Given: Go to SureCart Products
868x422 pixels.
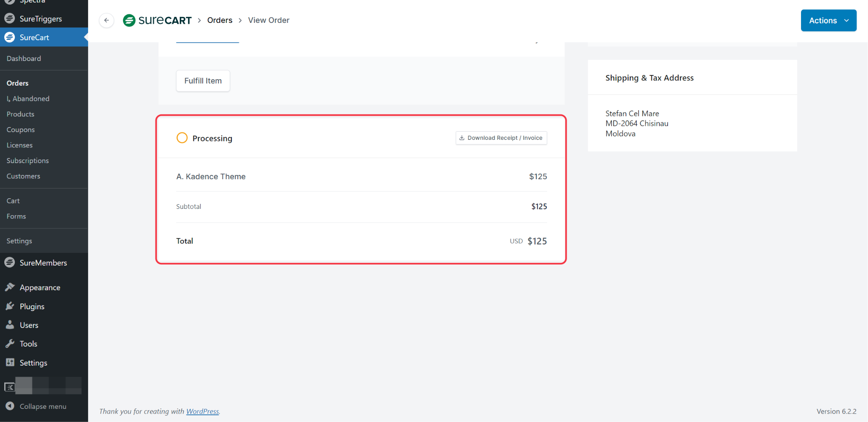Looking at the screenshot, I should point(20,114).
